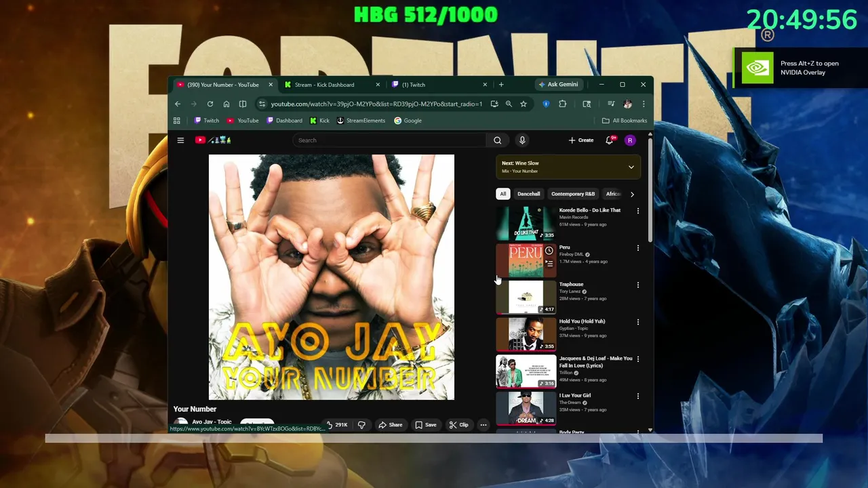
Task: Open the split view icon beside home
Action: (x=243, y=104)
